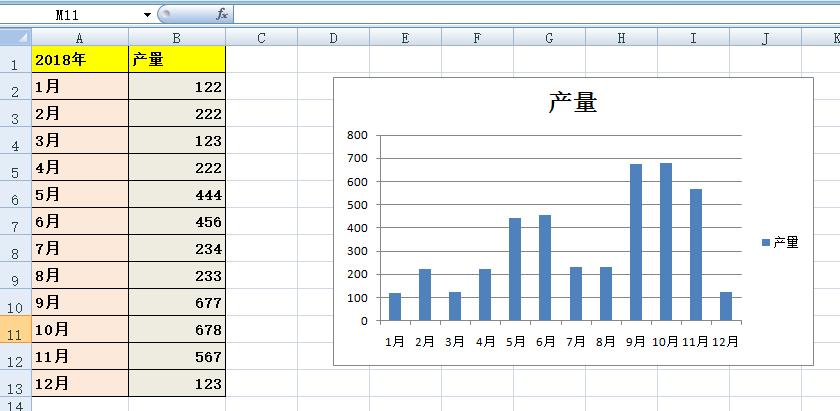Viewport: 840px width, 411px height.
Task: Click the 5月 bar in chart
Action: click(515, 269)
